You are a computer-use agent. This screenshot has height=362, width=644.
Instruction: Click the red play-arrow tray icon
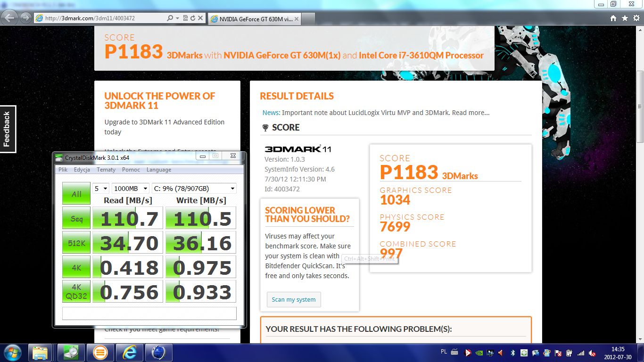pyautogui.click(x=468, y=353)
